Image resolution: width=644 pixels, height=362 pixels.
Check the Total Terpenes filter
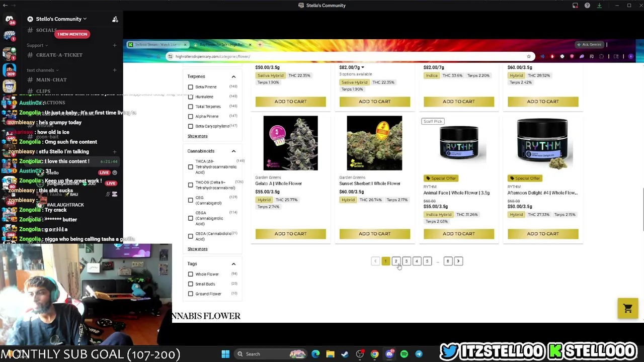tap(190, 107)
